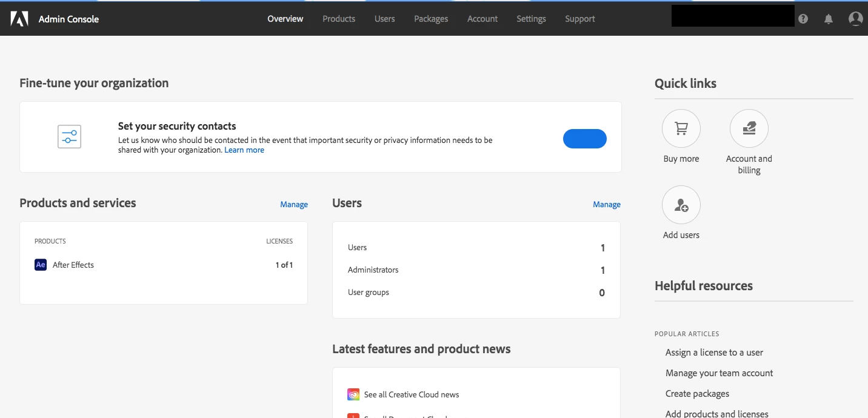The height and width of the screenshot is (418, 868).
Task: Open the Products tab
Action: point(339,19)
